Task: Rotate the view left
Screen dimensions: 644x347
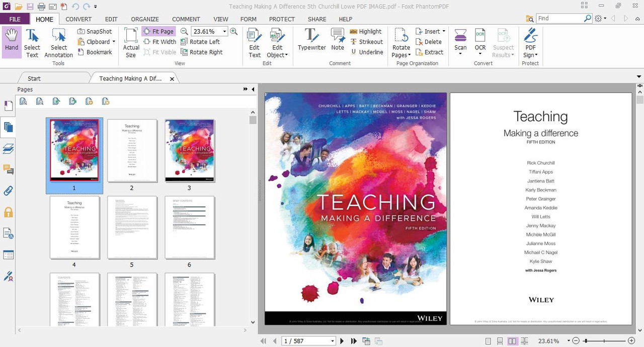Action: pos(200,42)
